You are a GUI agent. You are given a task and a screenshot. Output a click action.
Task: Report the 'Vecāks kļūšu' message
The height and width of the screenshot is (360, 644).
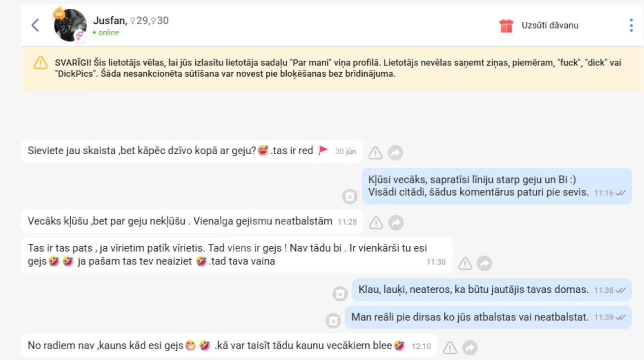tap(376, 223)
